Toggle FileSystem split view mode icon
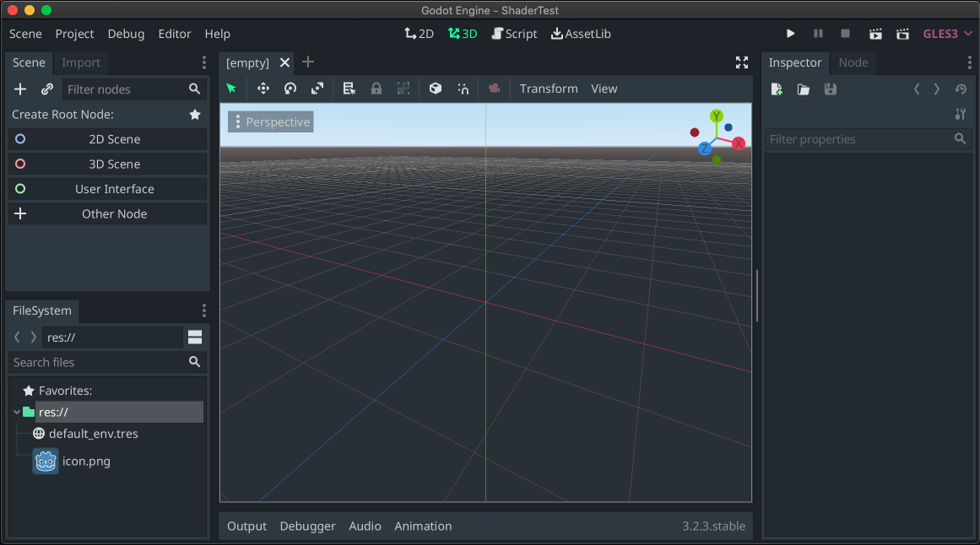The width and height of the screenshot is (980, 545). pos(195,337)
